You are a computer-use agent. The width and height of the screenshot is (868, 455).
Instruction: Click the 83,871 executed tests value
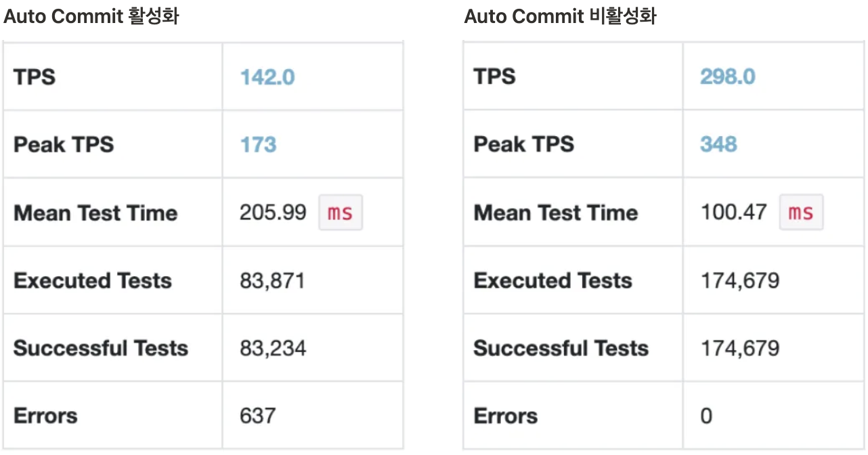point(272,280)
